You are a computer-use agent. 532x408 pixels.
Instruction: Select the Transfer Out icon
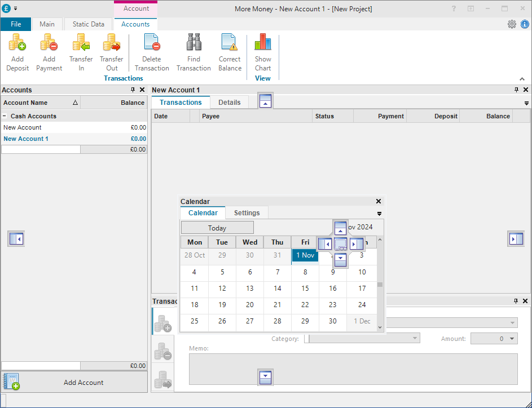point(112,43)
